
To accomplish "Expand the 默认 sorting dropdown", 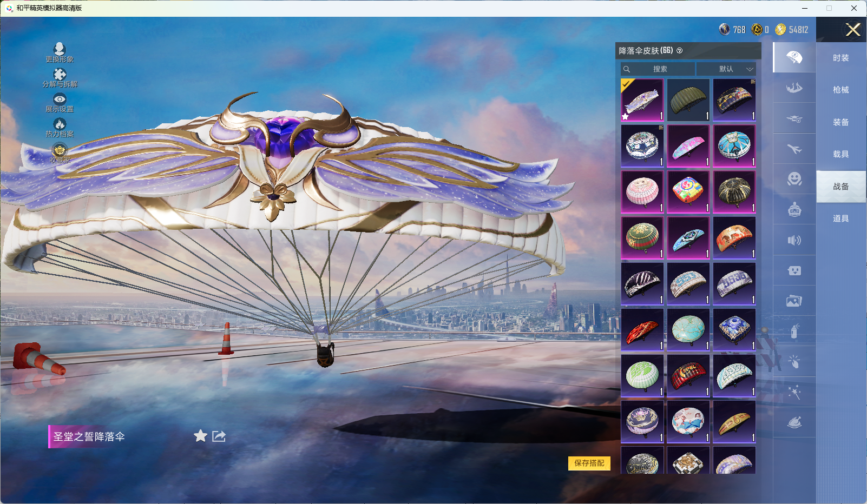I will [726, 69].
